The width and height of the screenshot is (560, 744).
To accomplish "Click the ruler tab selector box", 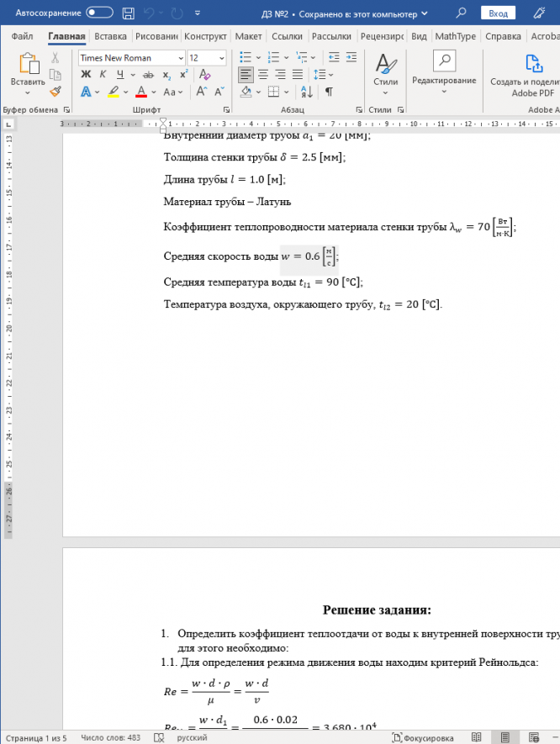I will [8, 124].
